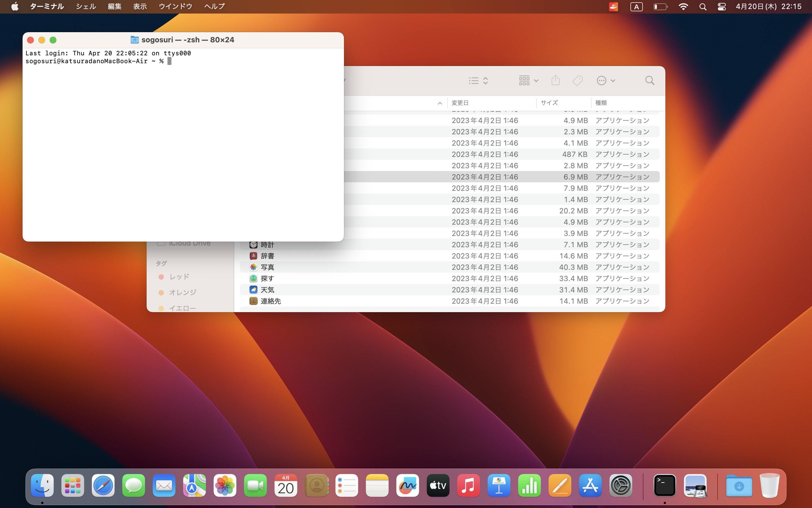Open the ウインドウ menu
This screenshot has width=812, height=508.
pos(175,6)
